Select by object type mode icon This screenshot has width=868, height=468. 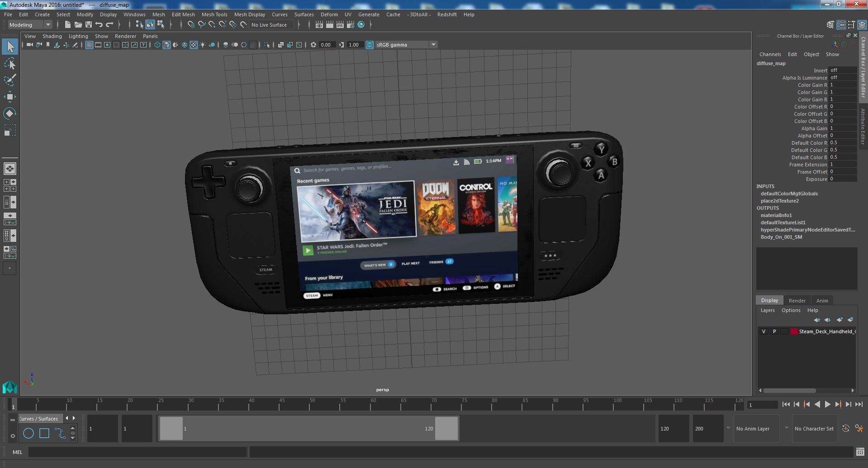pyautogui.click(x=150, y=25)
